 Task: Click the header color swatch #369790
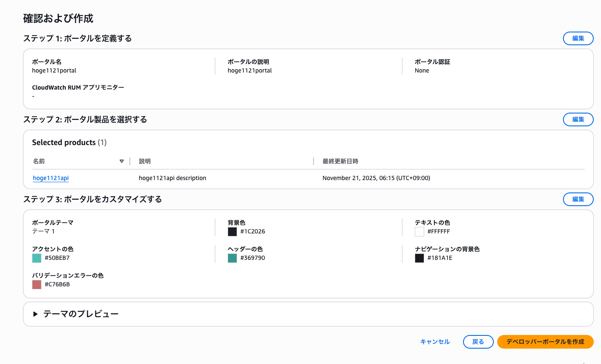(232, 258)
